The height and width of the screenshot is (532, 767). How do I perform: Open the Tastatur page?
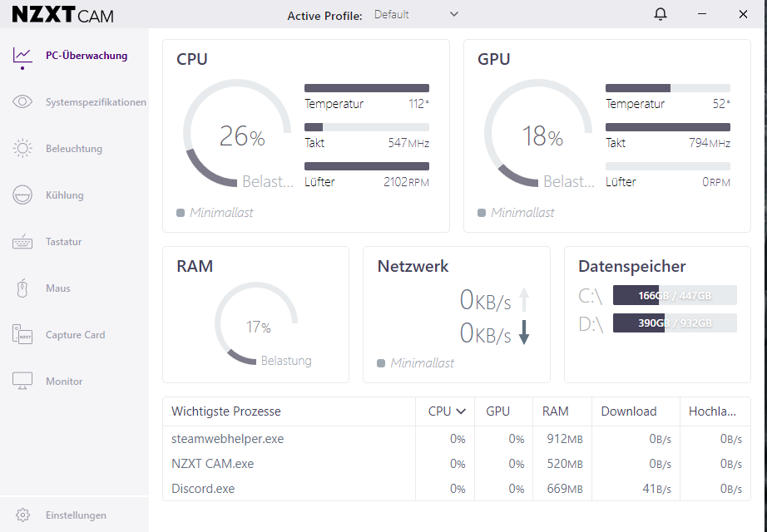pyautogui.click(x=74, y=242)
